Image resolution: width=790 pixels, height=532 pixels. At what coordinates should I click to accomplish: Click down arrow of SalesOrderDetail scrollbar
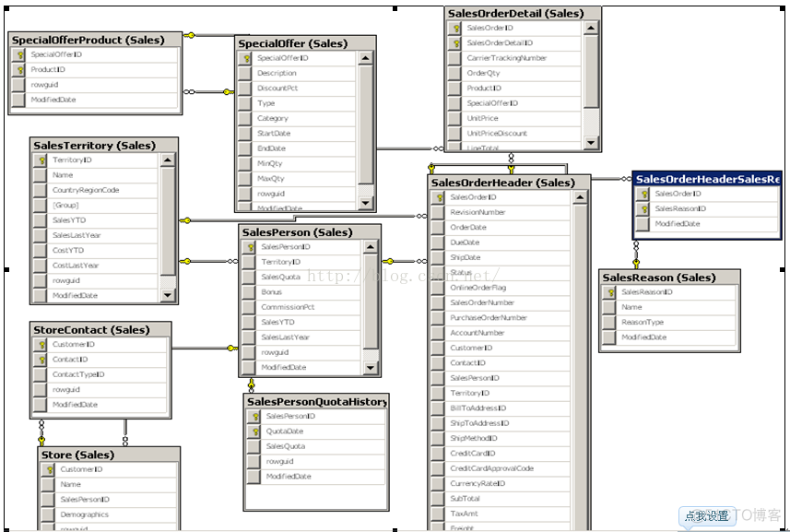coord(591,143)
